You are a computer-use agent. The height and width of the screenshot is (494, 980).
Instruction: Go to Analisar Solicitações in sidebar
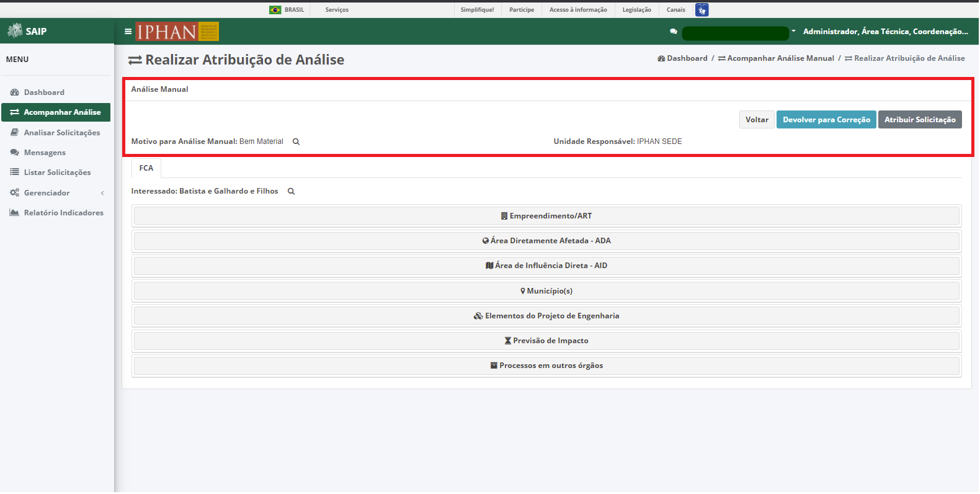(56, 133)
